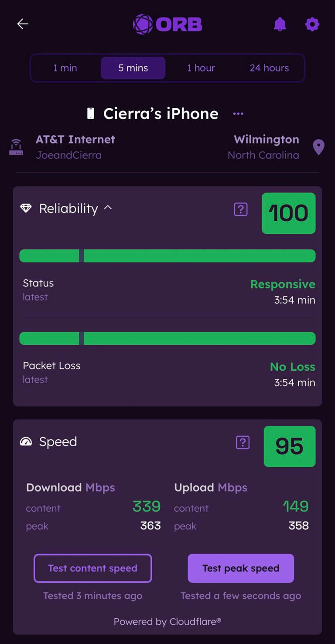The height and width of the screenshot is (644, 335).
Task: Select the 24 hours interval
Action: 268,68
